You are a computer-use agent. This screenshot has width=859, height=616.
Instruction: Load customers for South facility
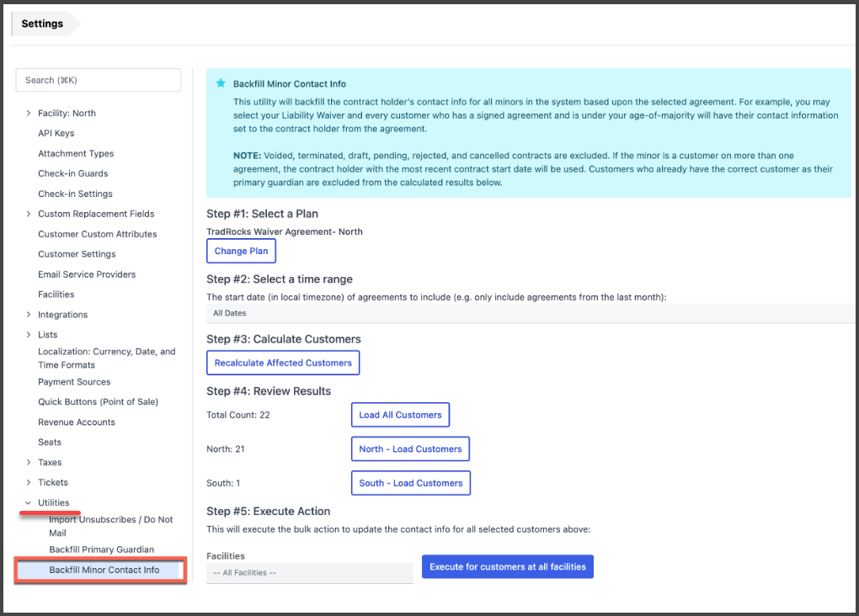click(410, 483)
